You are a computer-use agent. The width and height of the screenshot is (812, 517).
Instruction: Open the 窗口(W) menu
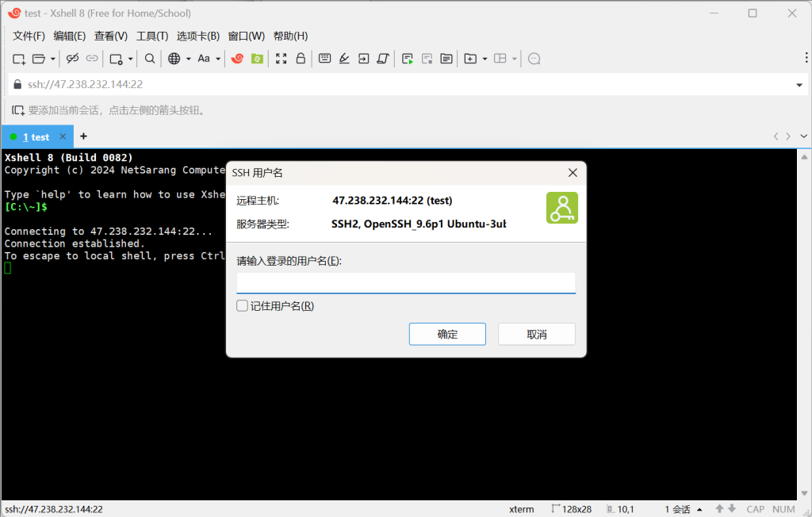[x=247, y=36]
